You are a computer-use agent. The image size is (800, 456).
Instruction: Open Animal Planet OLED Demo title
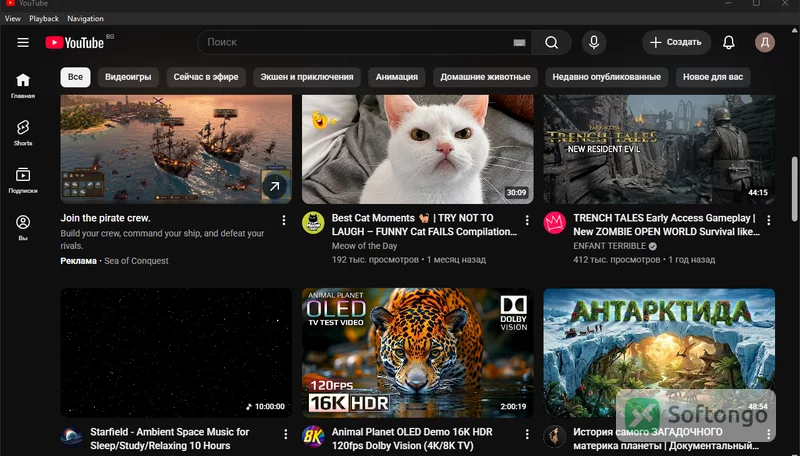tap(412, 439)
